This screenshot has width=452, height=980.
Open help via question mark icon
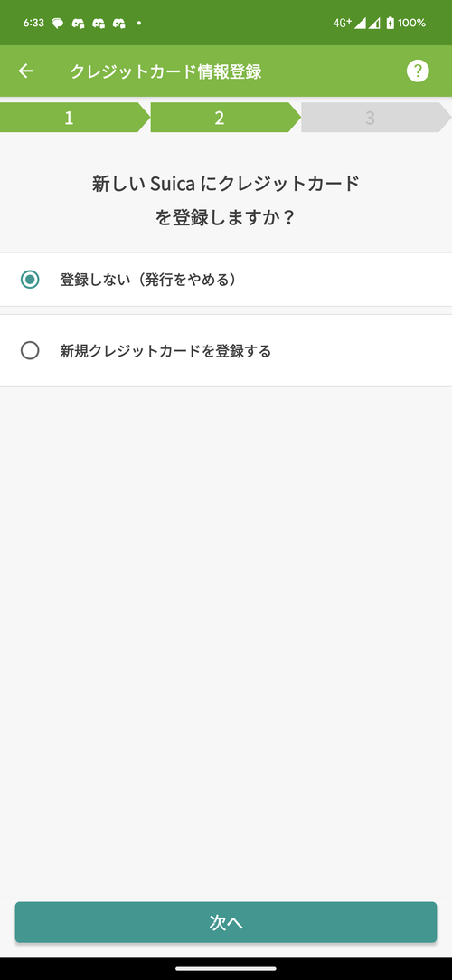(418, 71)
